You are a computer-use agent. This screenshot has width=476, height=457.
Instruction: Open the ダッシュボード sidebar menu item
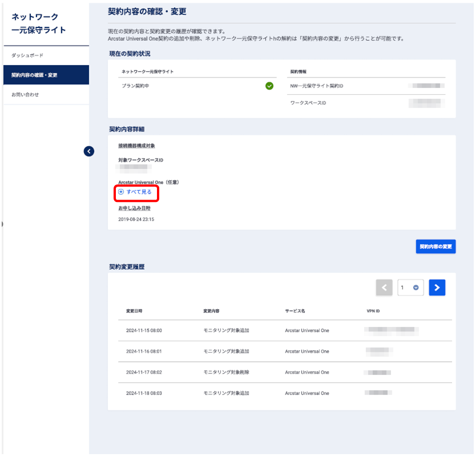click(x=46, y=55)
